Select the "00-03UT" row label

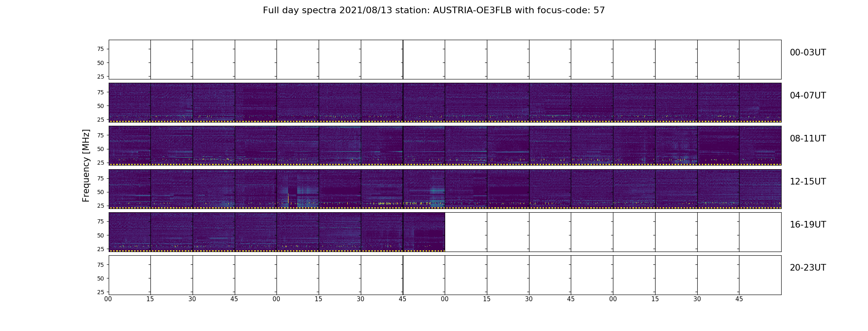pyautogui.click(x=808, y=53)
